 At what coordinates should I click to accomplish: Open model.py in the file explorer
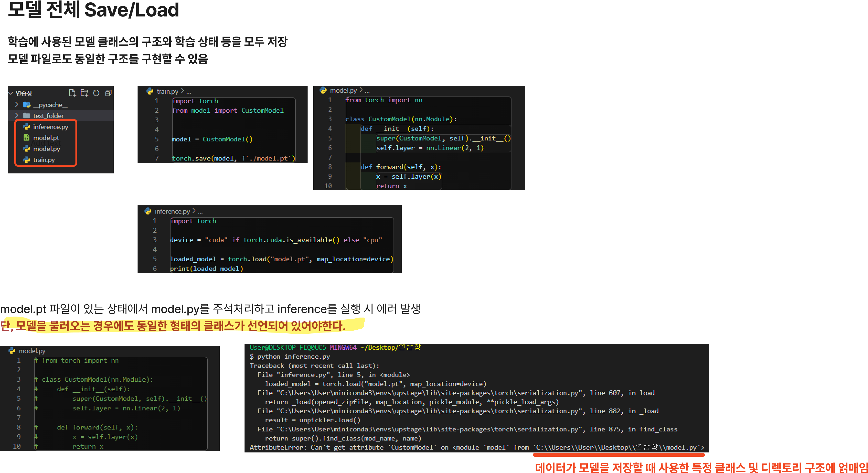[47, 149]
